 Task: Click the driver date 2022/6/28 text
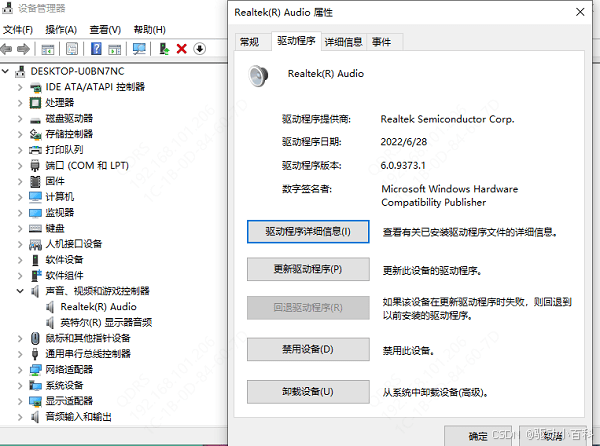pos(403,142)
